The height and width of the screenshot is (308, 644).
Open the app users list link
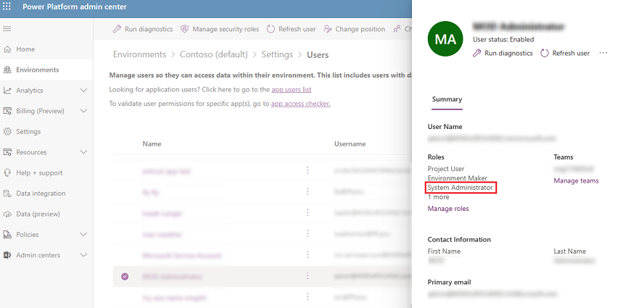tap(291, 89)
